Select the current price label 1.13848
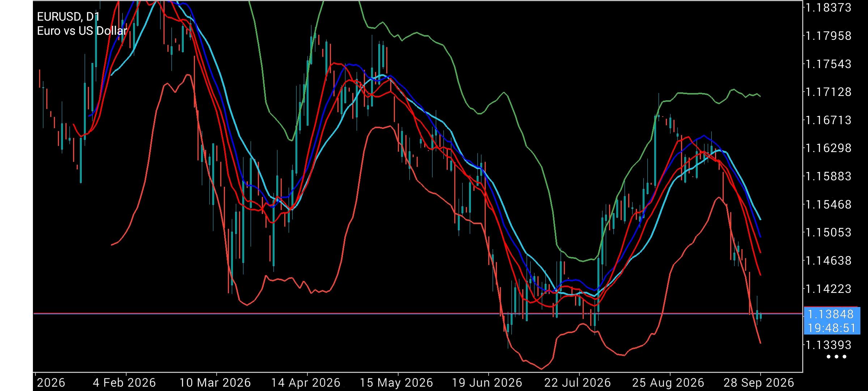868x391 pixels. pyautogui.click(x=830, y=314)
